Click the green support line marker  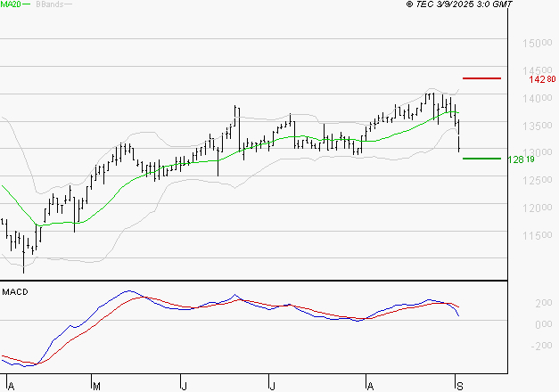481,159
